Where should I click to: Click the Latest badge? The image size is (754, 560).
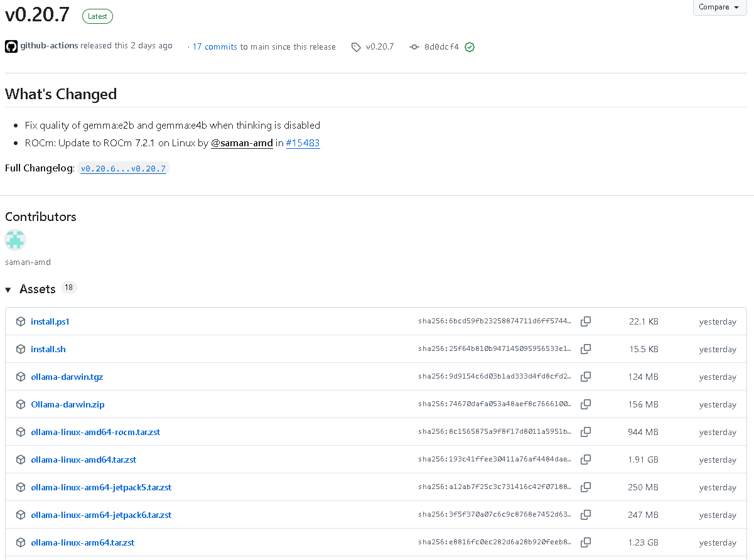click(97, 16)
